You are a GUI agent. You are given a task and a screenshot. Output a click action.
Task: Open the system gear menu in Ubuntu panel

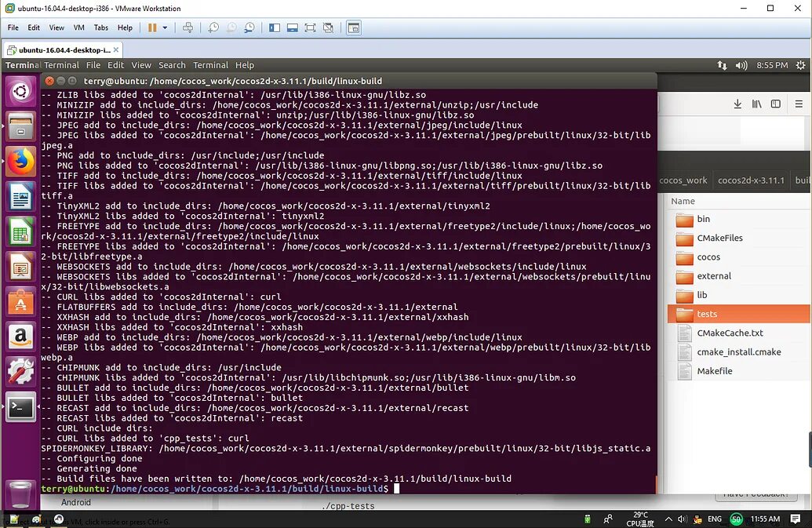800,65
